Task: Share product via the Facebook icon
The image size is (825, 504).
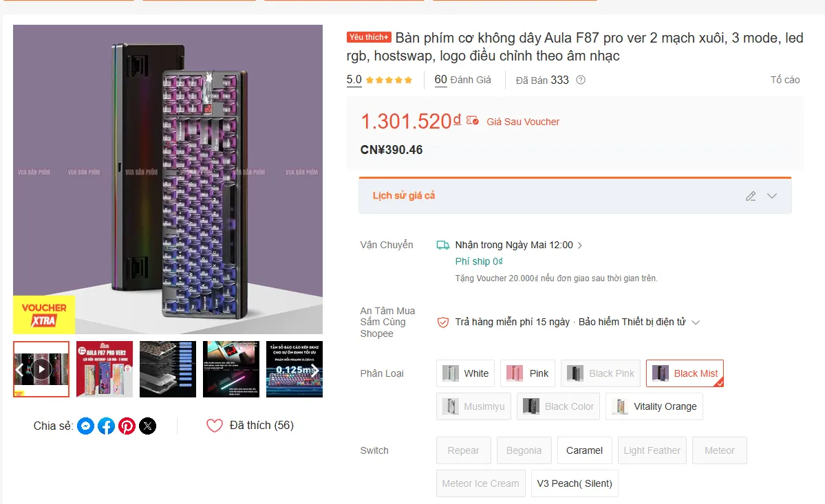Action: tap(106, 426)
